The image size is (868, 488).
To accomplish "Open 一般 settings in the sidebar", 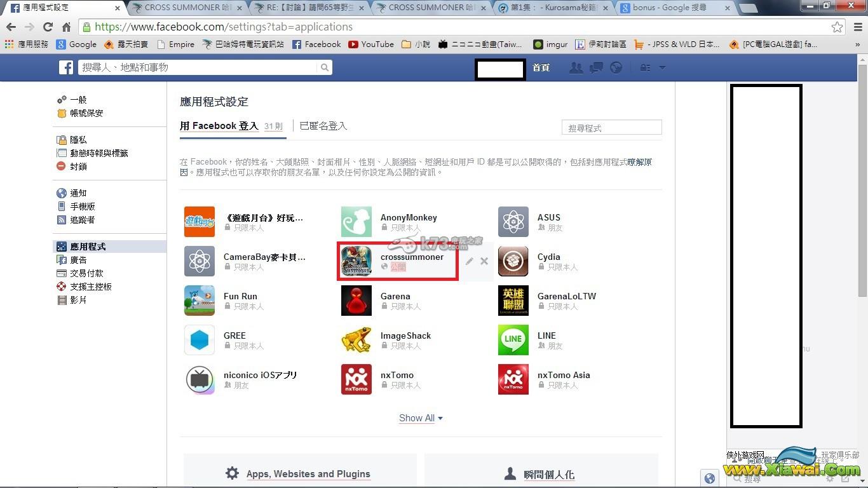I will pyautogui.click(x=78, y=100).
